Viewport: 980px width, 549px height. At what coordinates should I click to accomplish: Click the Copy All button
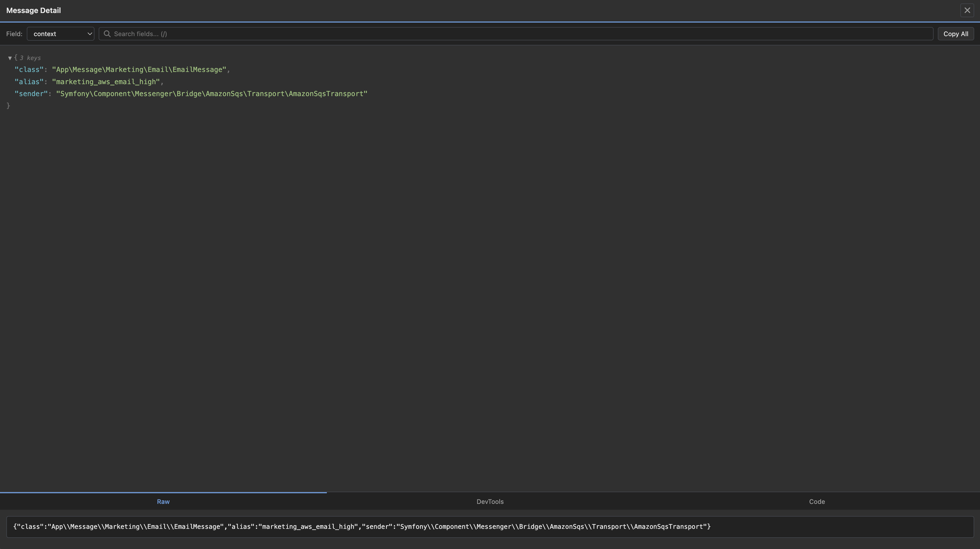956,33
